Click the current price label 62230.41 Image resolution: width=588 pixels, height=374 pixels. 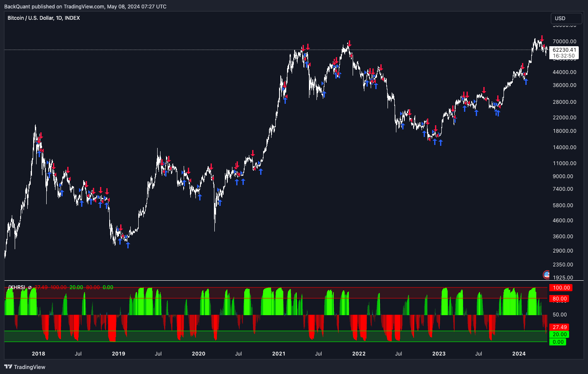(x=564, y=50)
